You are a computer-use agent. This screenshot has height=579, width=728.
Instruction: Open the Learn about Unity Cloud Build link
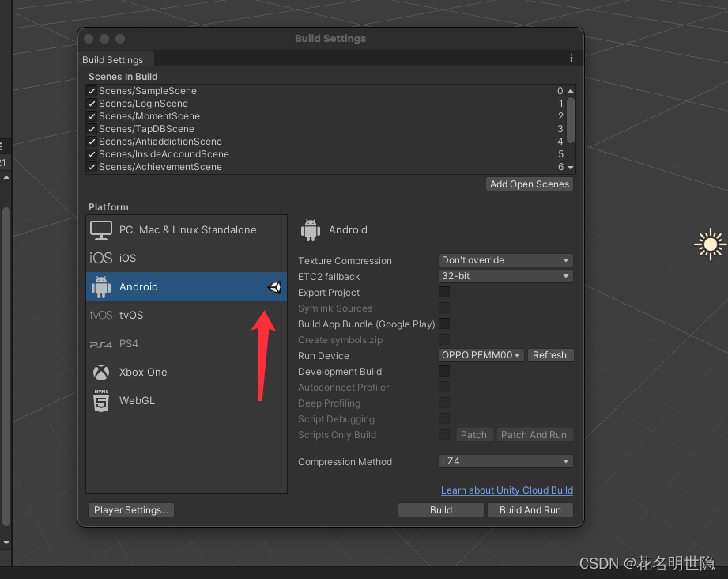coord(507,490)
